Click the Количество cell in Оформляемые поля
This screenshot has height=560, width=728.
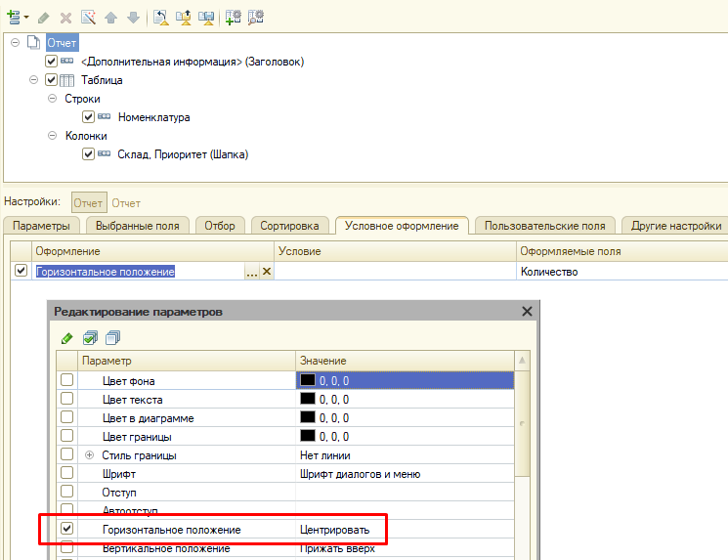click(622, 272)
